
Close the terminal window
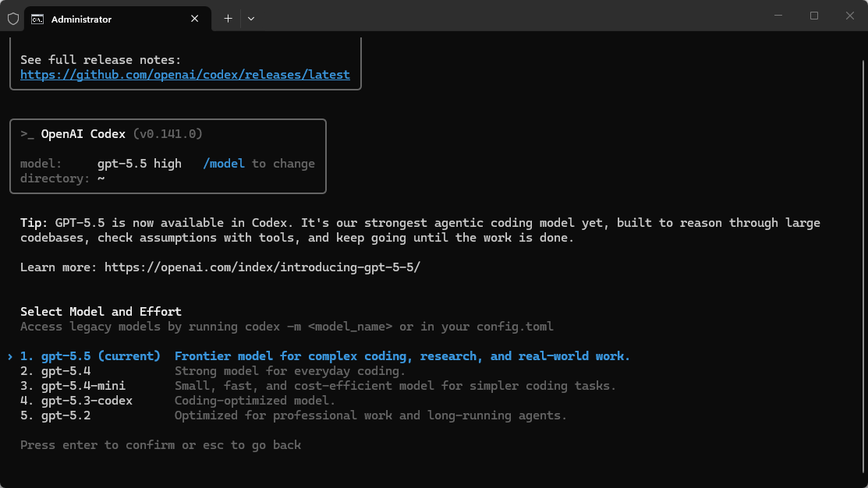[850, 16]
